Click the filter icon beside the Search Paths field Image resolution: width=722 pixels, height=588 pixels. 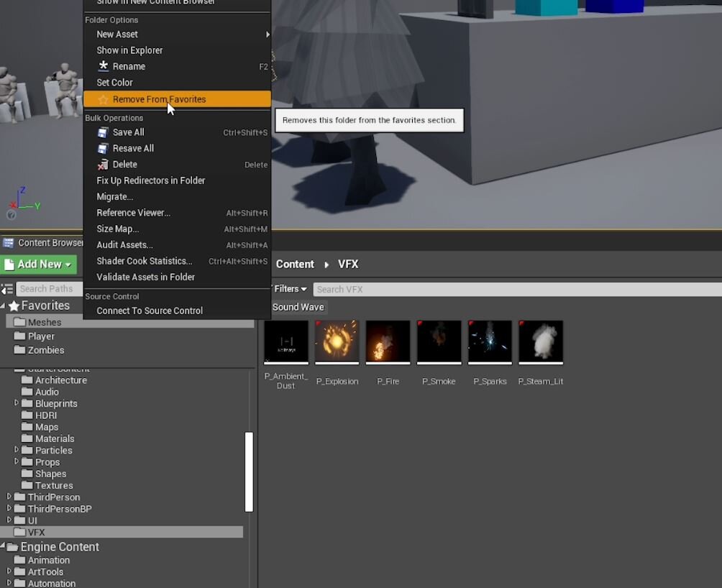(6, 288)
